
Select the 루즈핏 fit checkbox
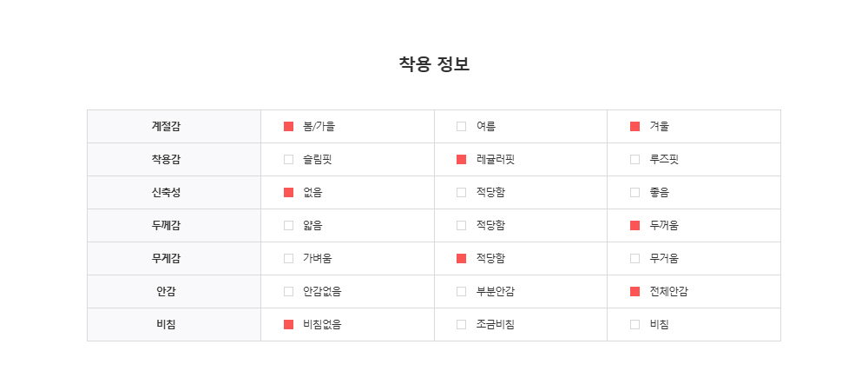(x=635, y=160)
